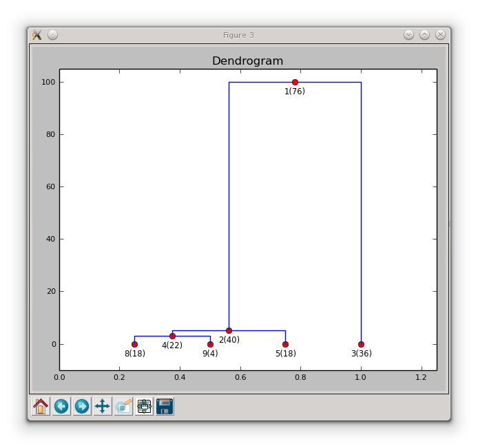The image size is (478, 448).
Task: Click the root node labeled 1(76)
Action: [x=295, y=82]
